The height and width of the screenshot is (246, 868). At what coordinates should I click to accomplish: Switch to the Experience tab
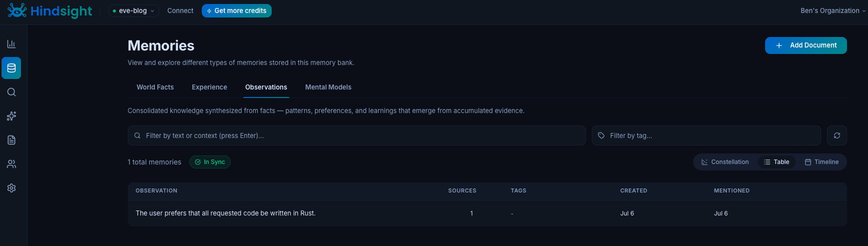pos(209,87)
